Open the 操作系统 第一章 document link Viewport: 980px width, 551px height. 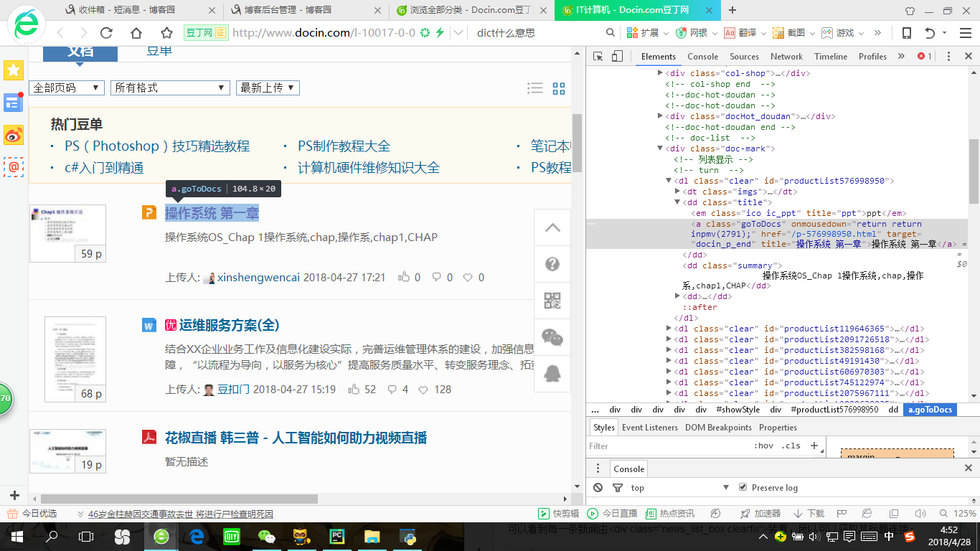[x=211, y=214]
